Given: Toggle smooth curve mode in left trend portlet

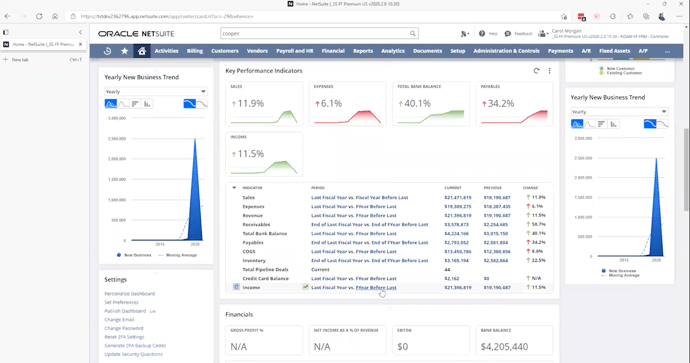Looking at the screenshot, I should click(190, 104).
